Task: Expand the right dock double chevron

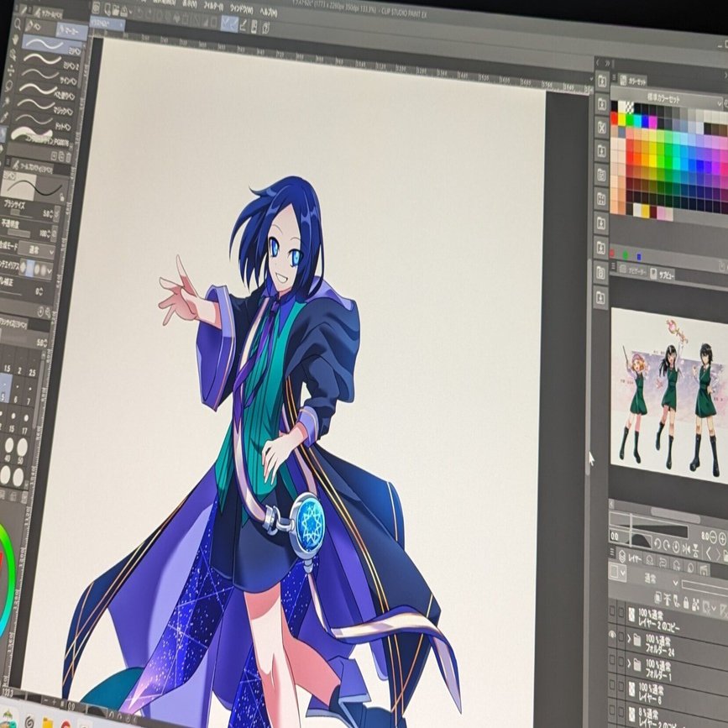Action: [x=607, y=63]
